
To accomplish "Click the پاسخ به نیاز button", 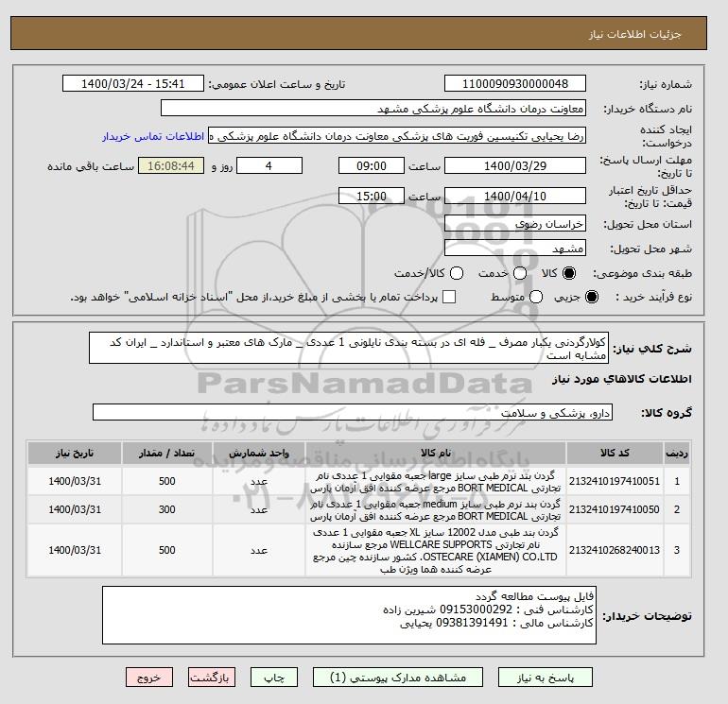I will pos(546,678).
